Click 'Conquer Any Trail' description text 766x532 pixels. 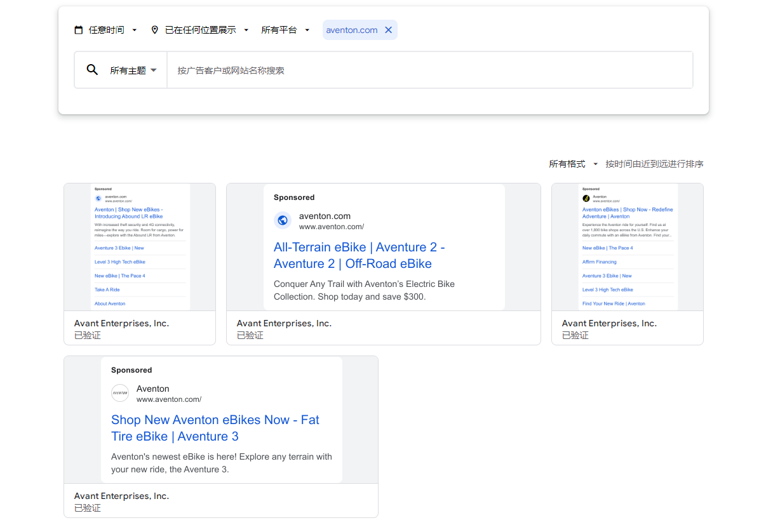(x=364, y=290)
